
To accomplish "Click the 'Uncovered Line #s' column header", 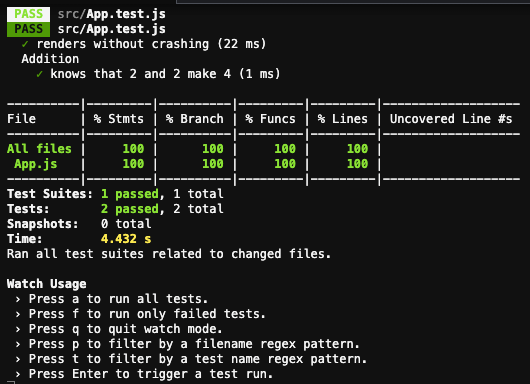I will tap(451, 119).
